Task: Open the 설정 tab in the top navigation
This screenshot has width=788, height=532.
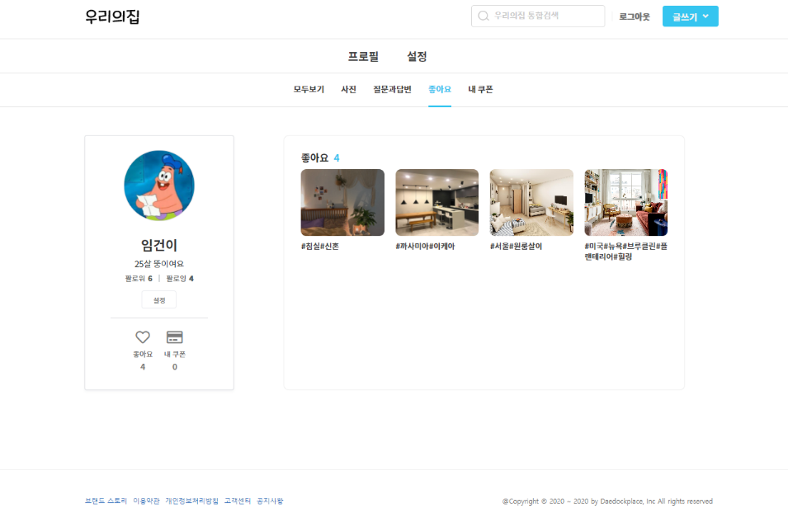Action: [417, 55]
